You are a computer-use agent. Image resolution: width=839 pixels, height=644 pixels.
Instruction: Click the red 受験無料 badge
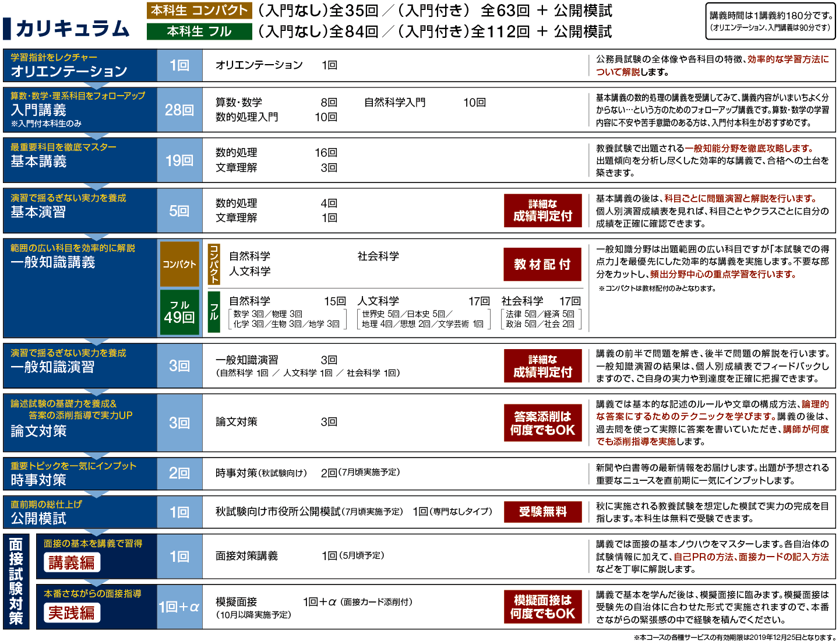click(x=542, y=512)
